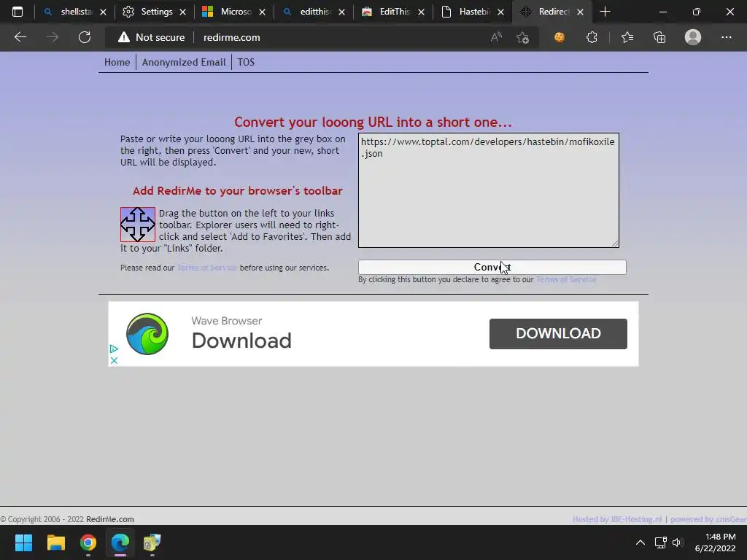Open Google Chrome from taskbar
Viewport: 747px width, 560px height.
[x=88, y=542]
